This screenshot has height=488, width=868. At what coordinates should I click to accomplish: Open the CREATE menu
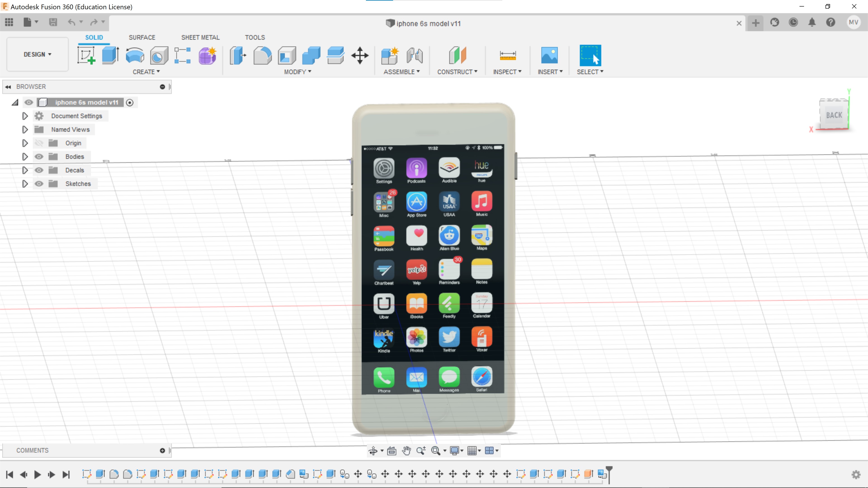pos(146,72)
